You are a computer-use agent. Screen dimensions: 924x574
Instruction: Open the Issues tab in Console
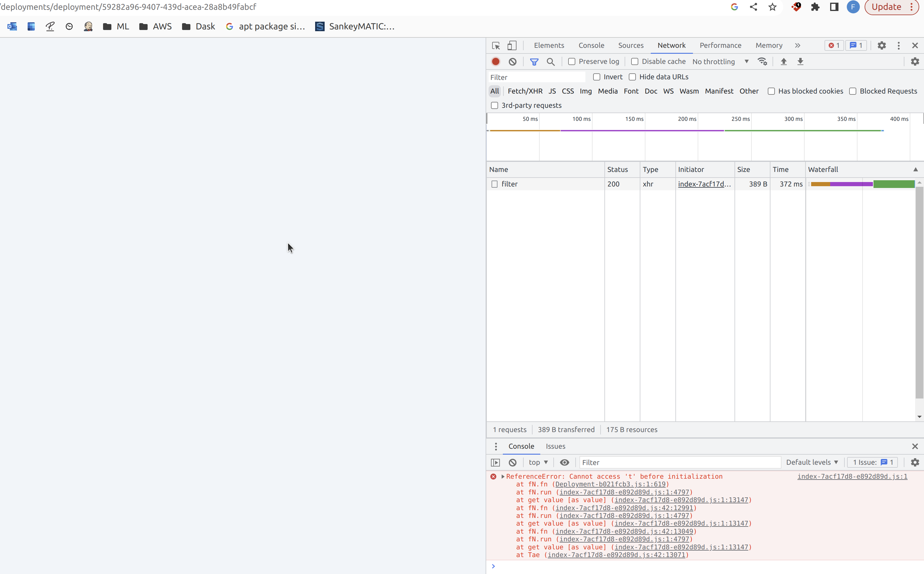click(x=555, y=446)
